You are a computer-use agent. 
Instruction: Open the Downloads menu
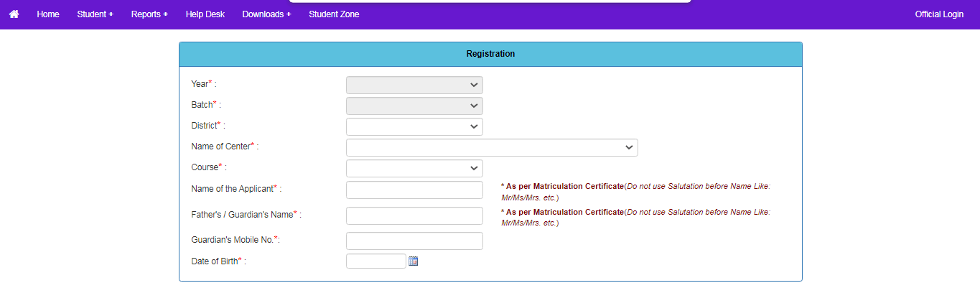[x=266, y=14]
